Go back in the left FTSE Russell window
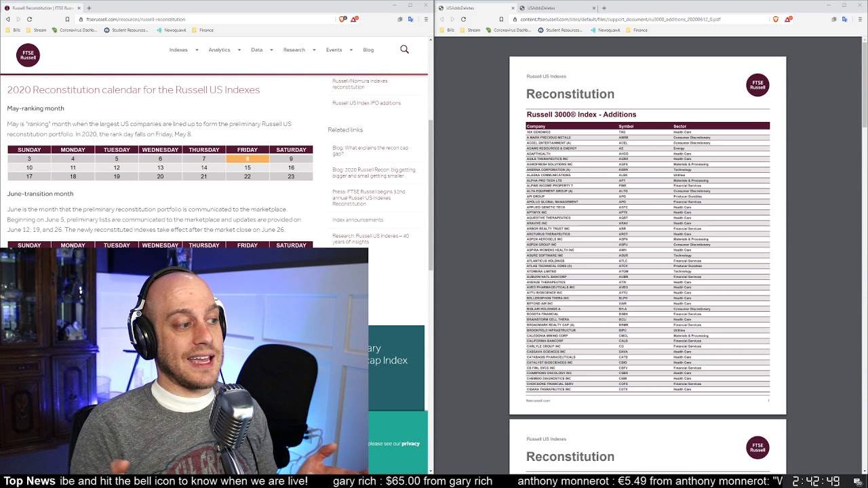This screenshot has width=868, height=488. click(x=7, y=19)
